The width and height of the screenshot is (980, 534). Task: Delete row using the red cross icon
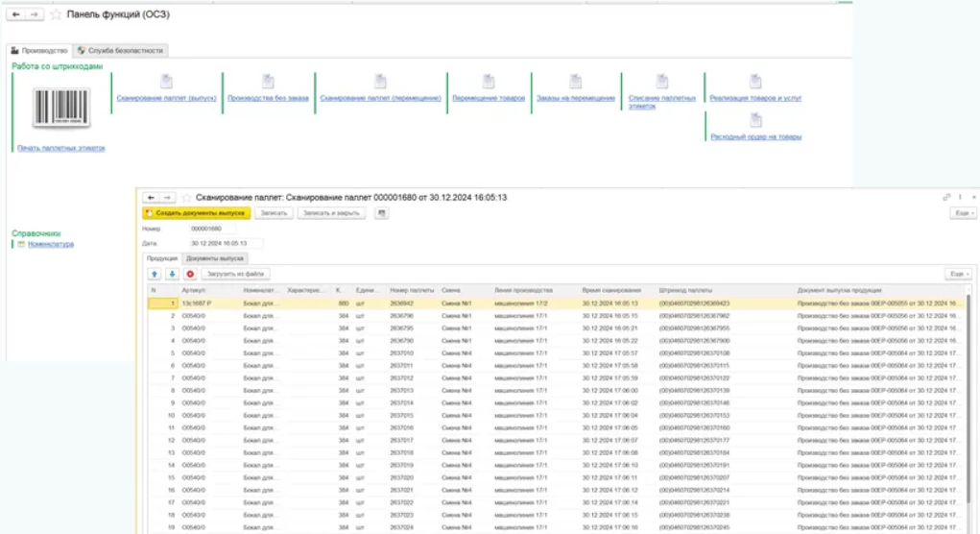pyautogui.click(x=190, y=274)
